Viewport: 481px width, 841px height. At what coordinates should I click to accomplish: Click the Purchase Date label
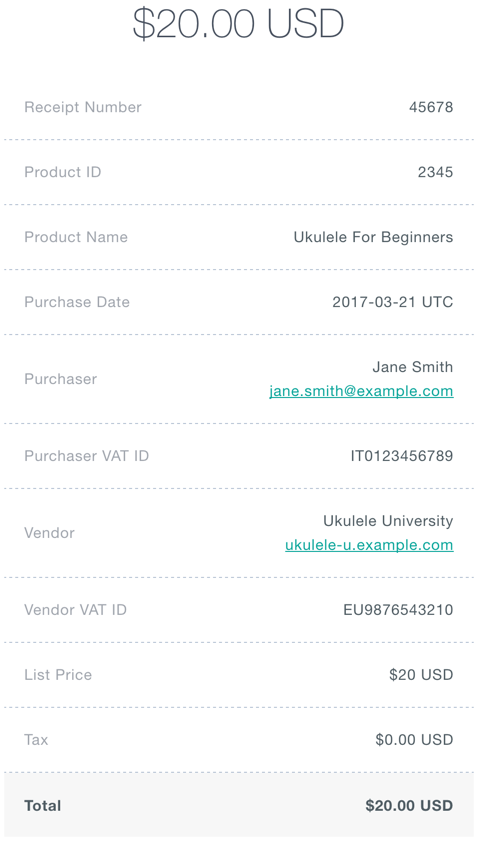77,302
